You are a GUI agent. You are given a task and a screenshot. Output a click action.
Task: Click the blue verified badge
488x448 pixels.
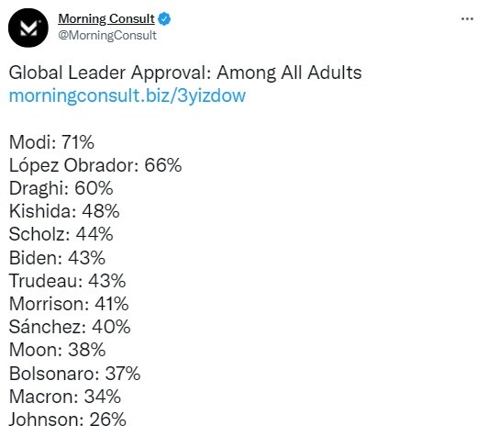click(164, 19)
